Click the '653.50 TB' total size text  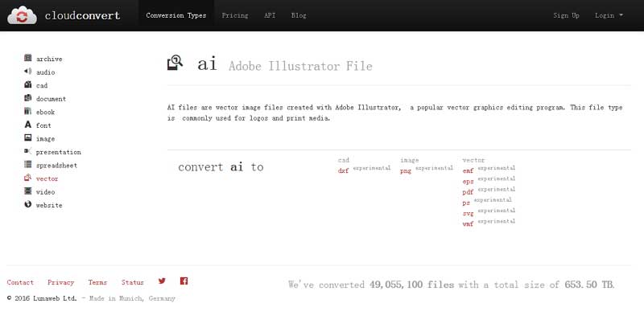pos(589,285)
